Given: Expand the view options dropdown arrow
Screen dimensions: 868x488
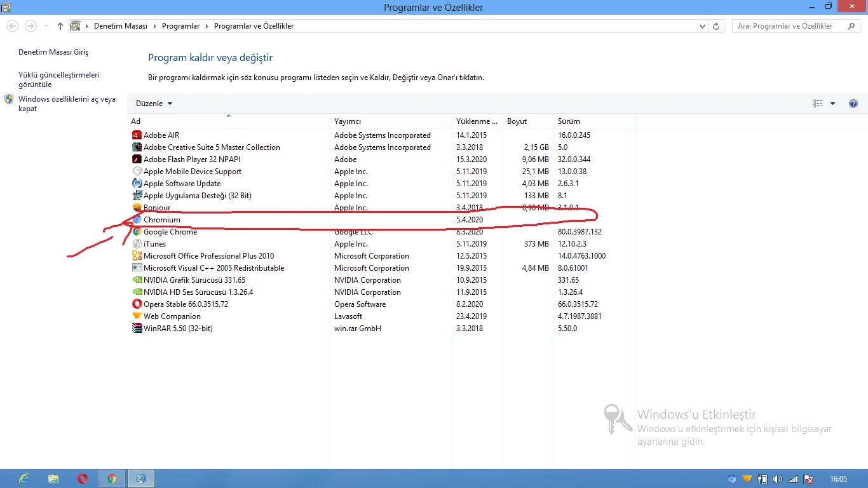Looking at the screenshot, I should tap(832, 104).
